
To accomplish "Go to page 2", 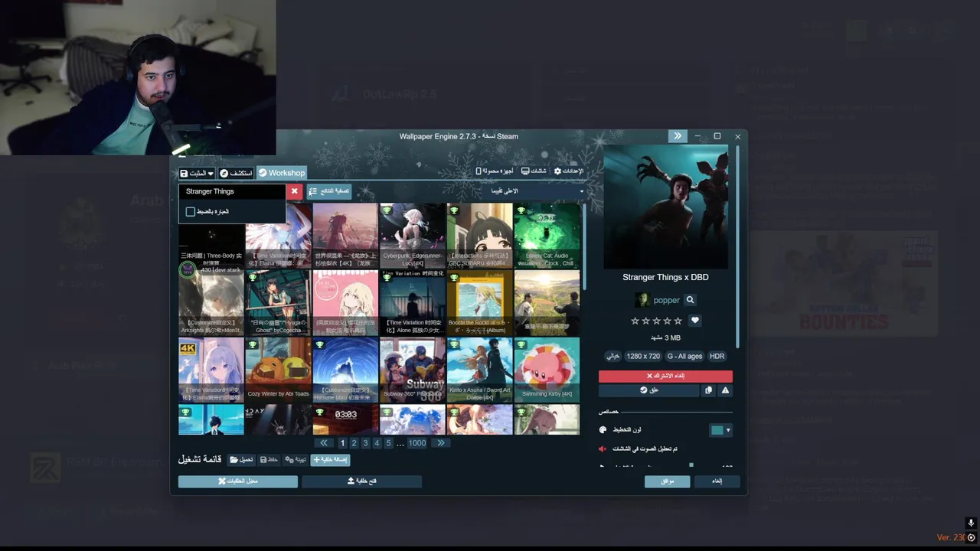I will pyautogui.click(x=354, y=443).
